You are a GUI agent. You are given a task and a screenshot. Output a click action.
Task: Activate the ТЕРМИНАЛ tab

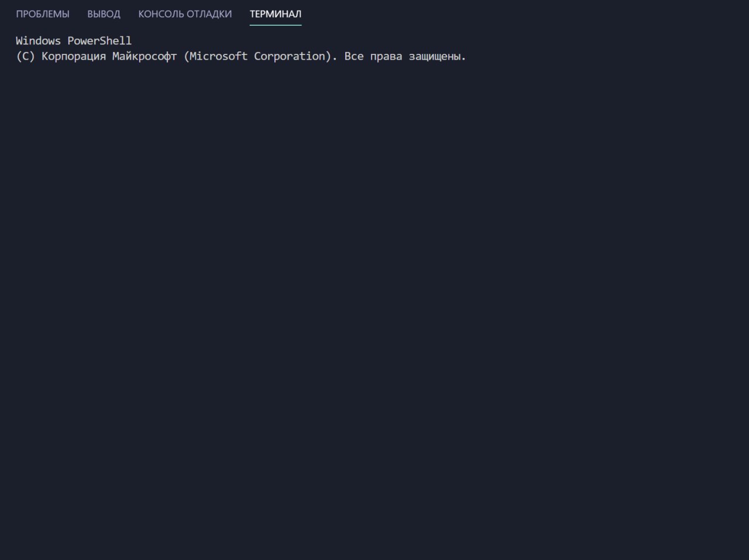[x=276, y=14]
